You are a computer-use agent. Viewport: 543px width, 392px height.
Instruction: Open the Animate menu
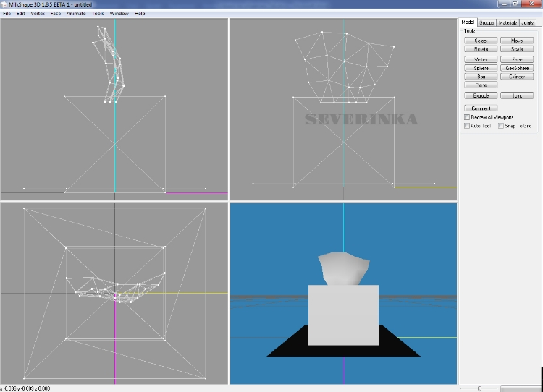pos(75,13)
